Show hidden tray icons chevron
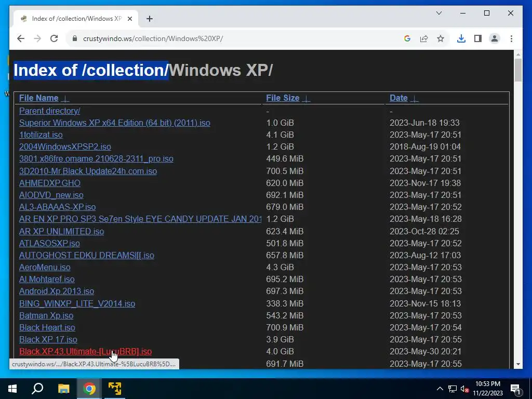The width and height of the screenshot is (532, 399). tap(440, 389)
